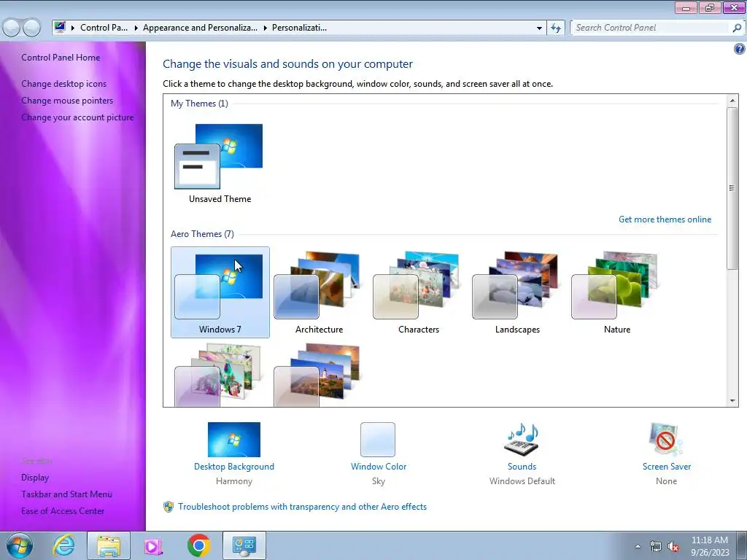Click the theme list scroll up arrow

tap(732, 101)
